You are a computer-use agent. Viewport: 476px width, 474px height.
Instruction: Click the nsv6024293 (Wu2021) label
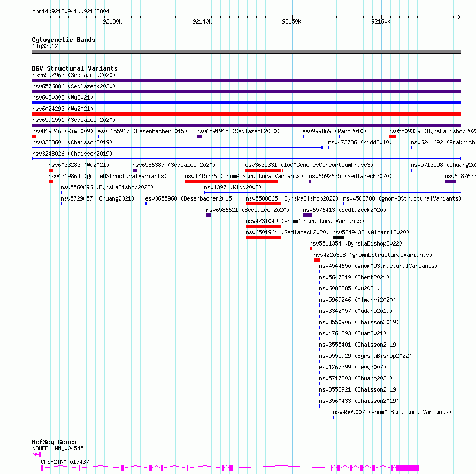(x=63, y=109)
